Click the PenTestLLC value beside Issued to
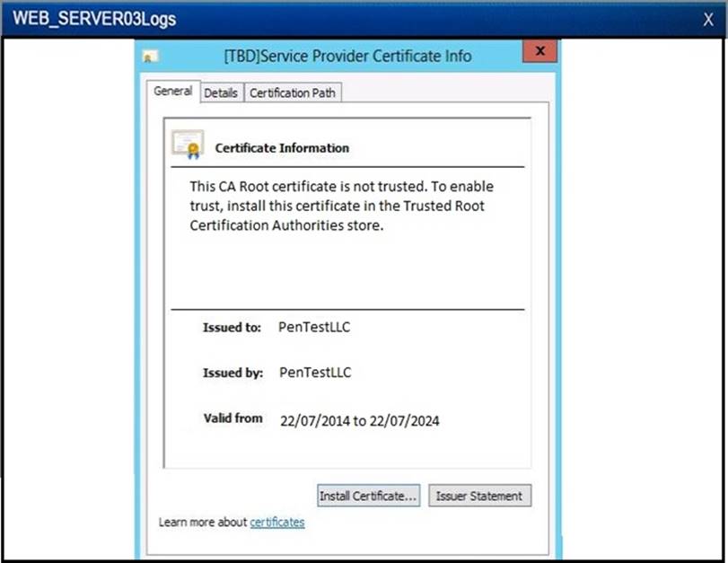The width and height of the screenshot is (728, 563). pos(314,328)
